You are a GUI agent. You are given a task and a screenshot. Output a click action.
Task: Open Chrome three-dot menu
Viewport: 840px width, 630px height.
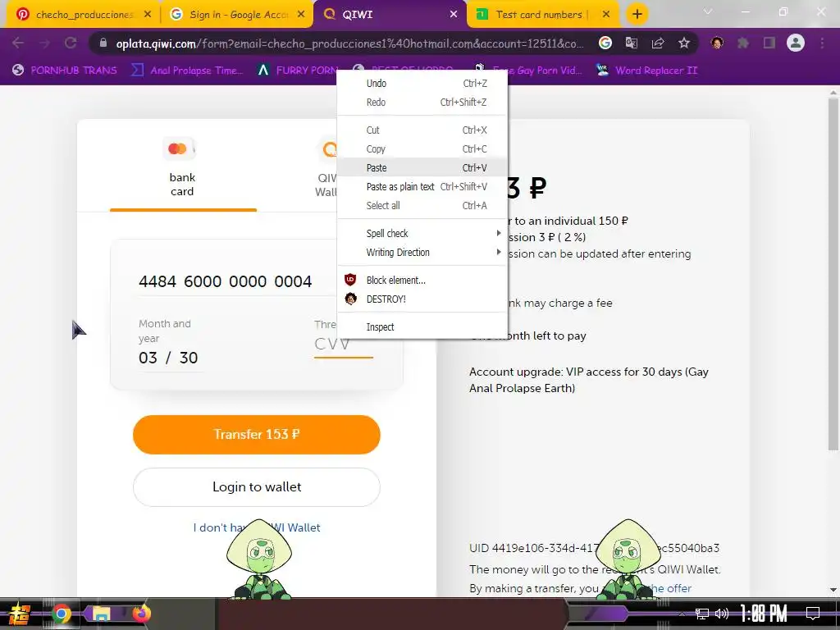pyautogui.click(x=822, y=43)
